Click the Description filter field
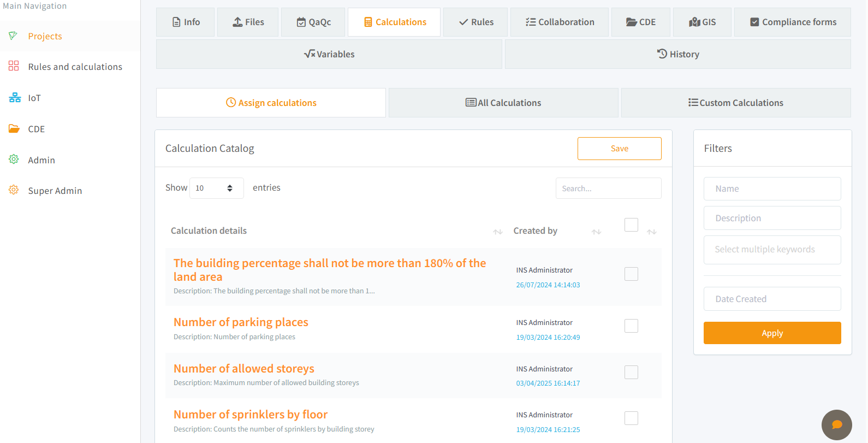This screenshot has width=868, height=443. pos(772,218)
